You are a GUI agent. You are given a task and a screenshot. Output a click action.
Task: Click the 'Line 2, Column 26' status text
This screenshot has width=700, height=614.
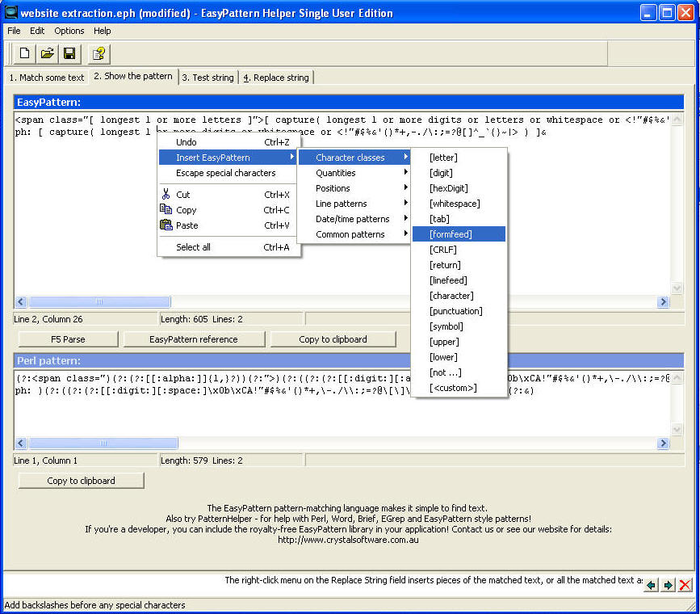click(48, 319)
